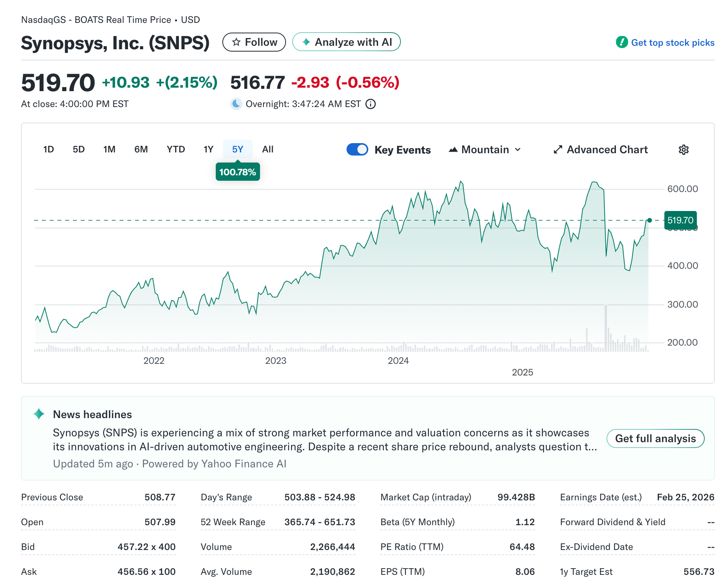Show the All time range
Viewport: 728px width, 588px height.
coord(268,149)
